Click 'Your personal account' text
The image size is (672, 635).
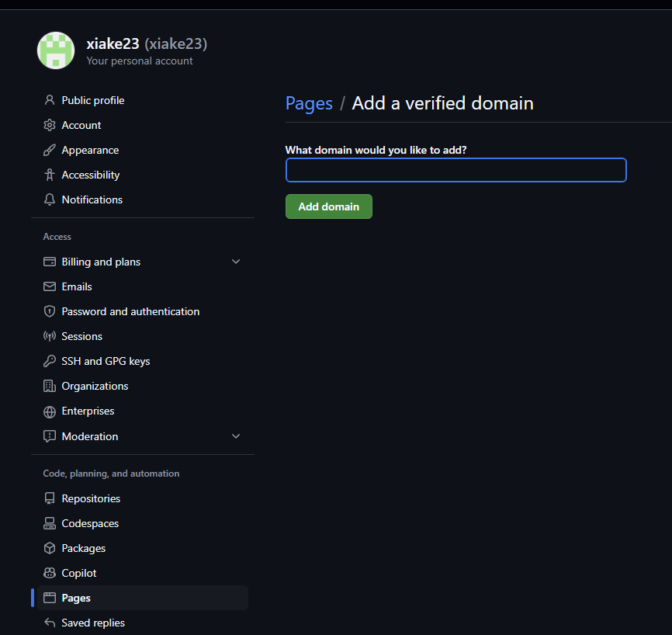(x=140, y=61)
